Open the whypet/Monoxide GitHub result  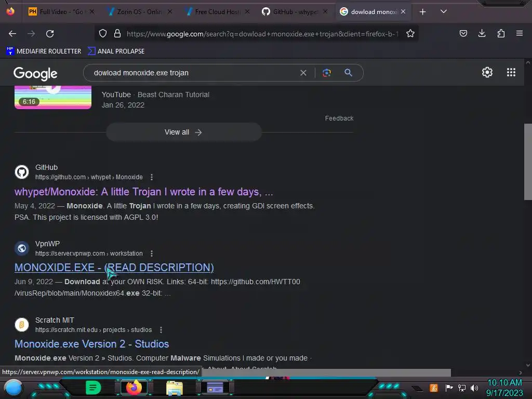click(143, 192)
